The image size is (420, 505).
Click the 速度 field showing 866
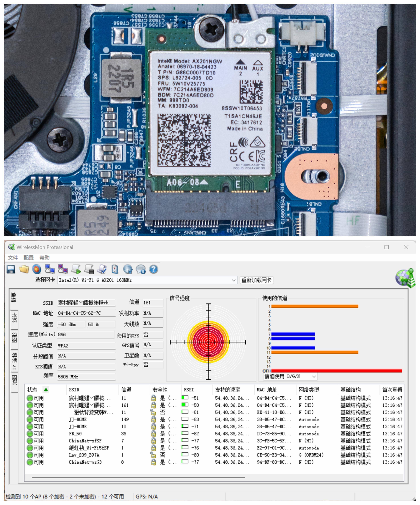pos(86,334)
